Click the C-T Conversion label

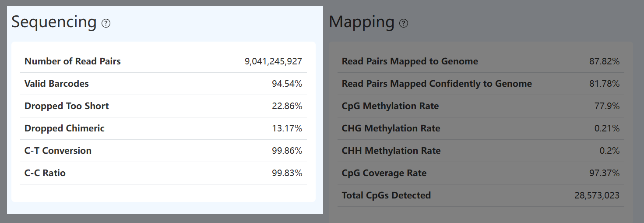pos(58,151)
